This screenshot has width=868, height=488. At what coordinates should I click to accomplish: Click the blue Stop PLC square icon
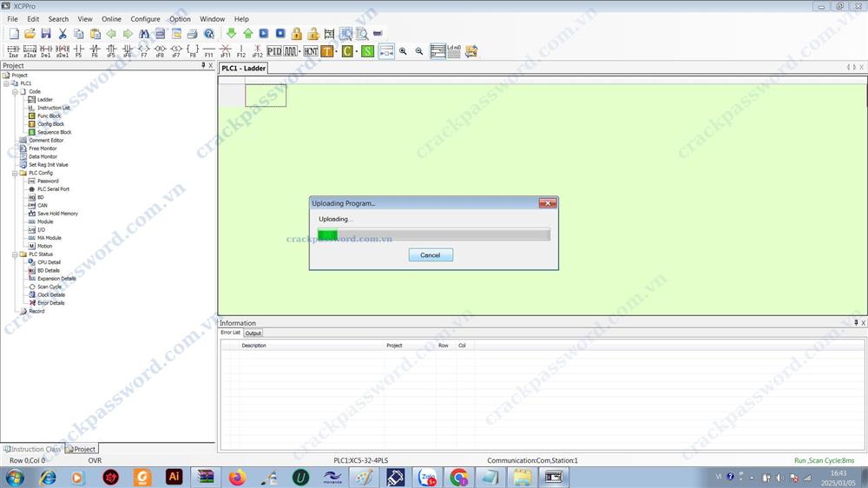pos(280,34)
